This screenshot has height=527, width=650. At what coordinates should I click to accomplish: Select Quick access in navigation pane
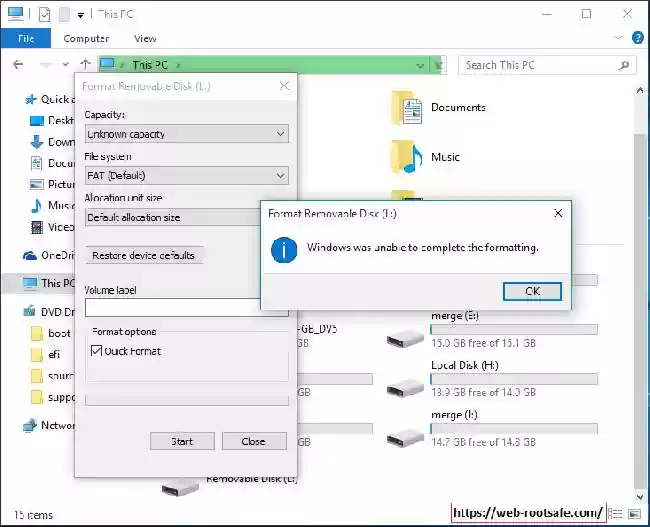(x=49, y=99)
